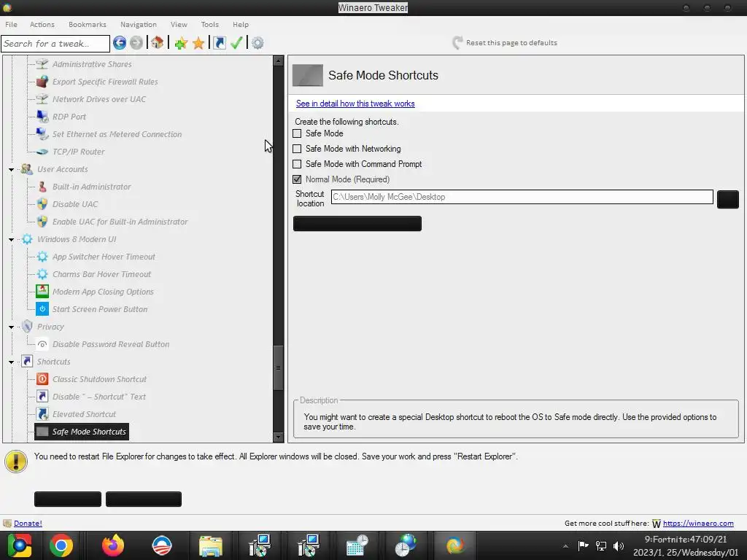This screenshot has width=747, height=560.
Task: Collapse the Privacy tree node
Action: pyautogui.click(x=12, y=327)
